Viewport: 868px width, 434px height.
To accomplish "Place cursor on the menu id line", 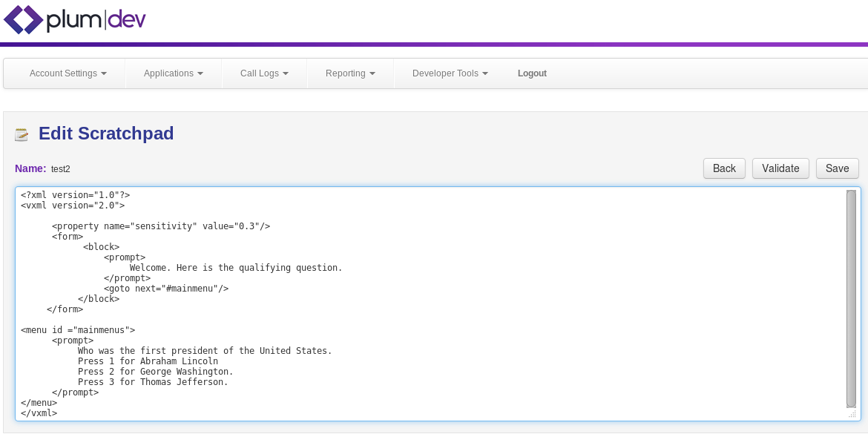I will pos(78,330).
